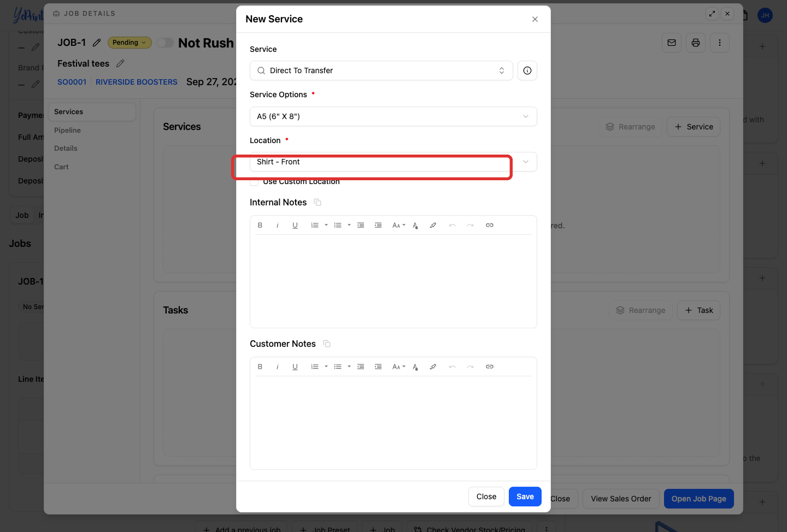Toggle bold in Internal Notes toolbar
The image size is (787, 532).
pyautogui.click(x=260, y=225)
